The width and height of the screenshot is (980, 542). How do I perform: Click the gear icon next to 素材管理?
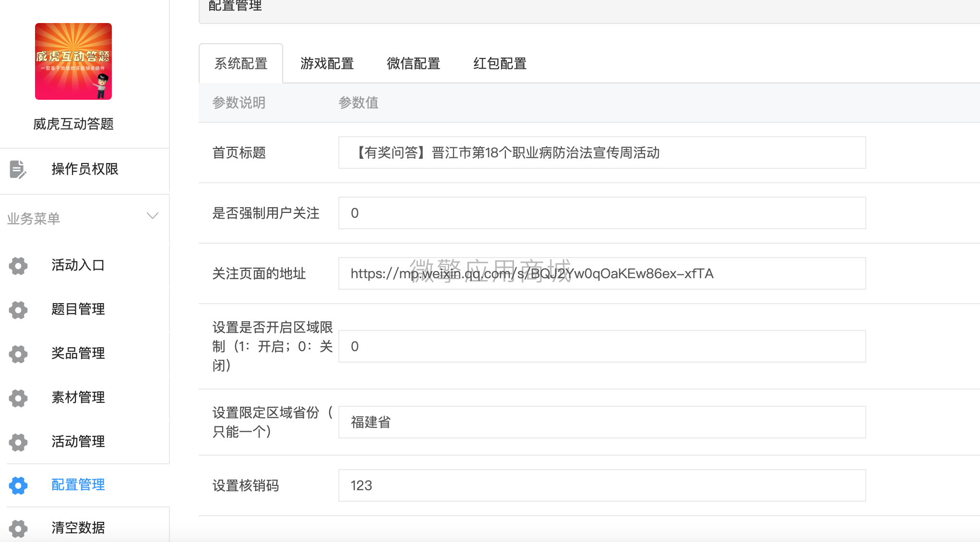click(x=18, y=398)
